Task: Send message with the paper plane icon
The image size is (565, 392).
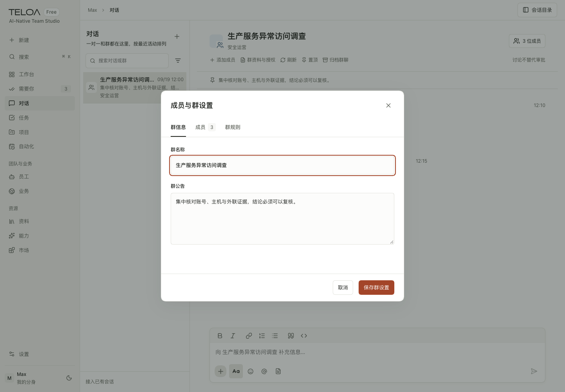Action: (534, 371)
